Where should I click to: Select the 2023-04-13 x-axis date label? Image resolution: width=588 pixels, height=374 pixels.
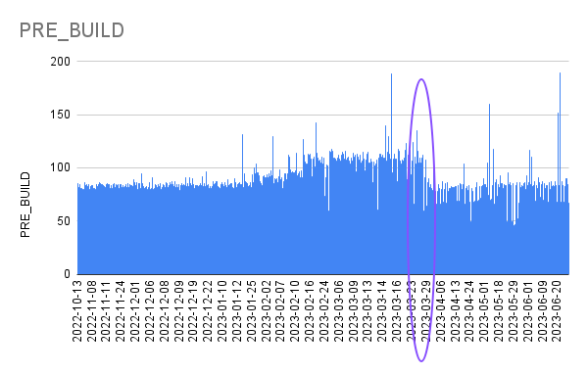[x=456, y=311]
